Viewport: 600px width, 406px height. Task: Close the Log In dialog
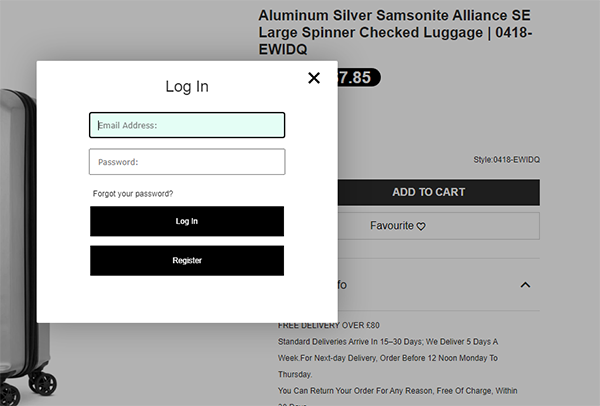click(314, 78)
